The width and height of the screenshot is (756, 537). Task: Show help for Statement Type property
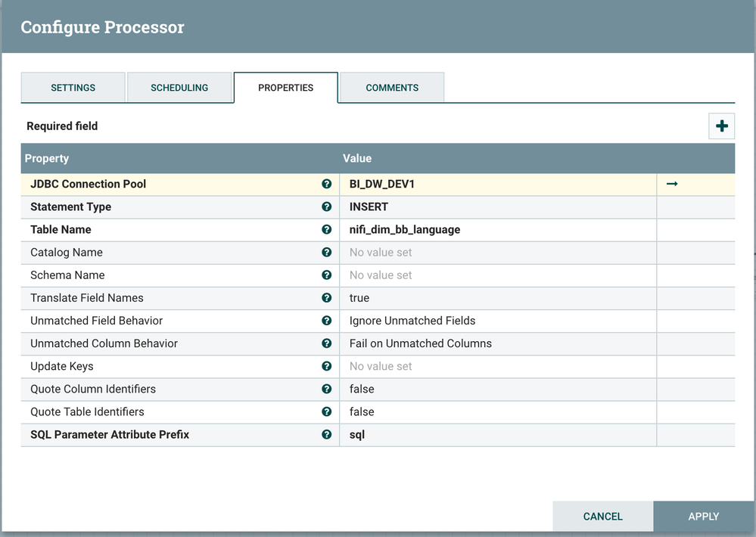326,206
